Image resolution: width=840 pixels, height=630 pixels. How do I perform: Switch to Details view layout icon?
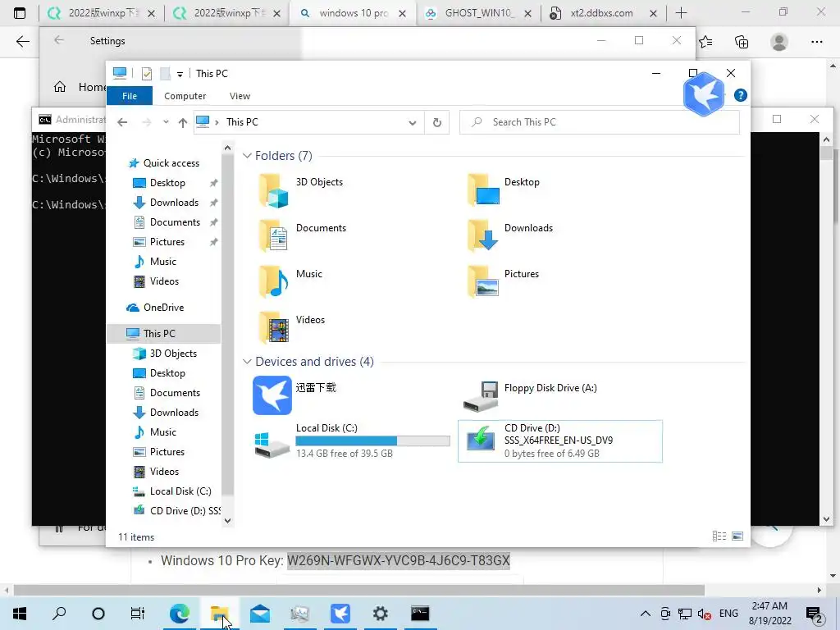click(x=719, y=536)
